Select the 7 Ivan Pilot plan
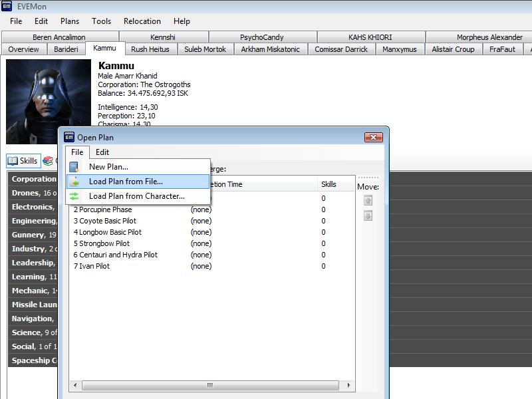This screenshot has height=399, width=532. (212, 266)
